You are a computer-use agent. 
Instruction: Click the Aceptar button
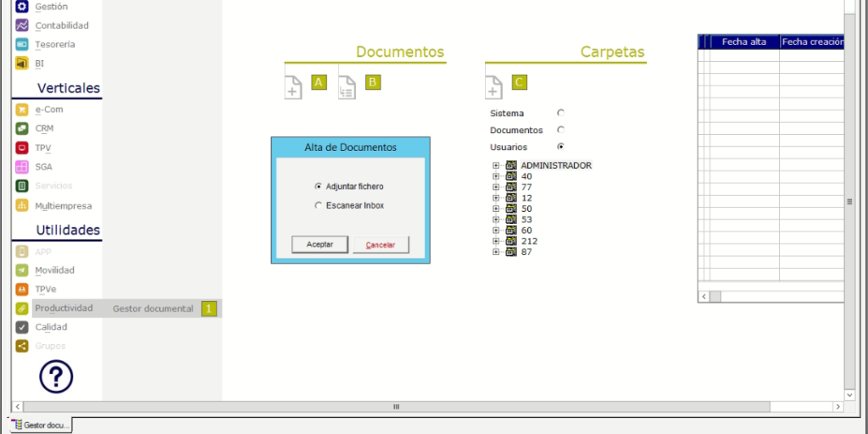click(x=320, y=245)
